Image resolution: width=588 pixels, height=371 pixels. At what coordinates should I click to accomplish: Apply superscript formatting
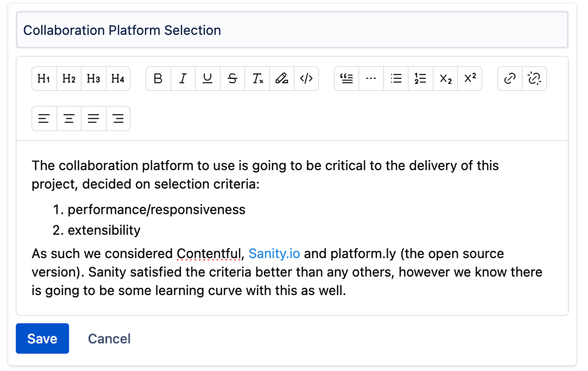click(470, 79)
